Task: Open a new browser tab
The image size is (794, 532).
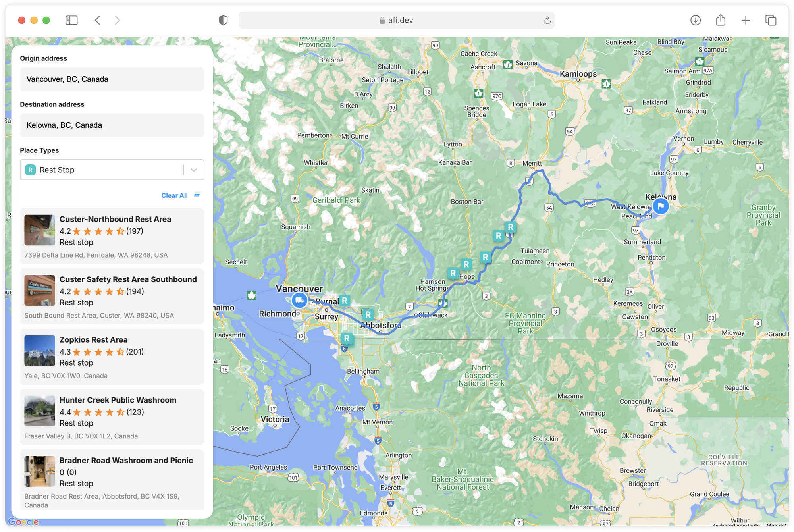Action: (x=746, y=20)
